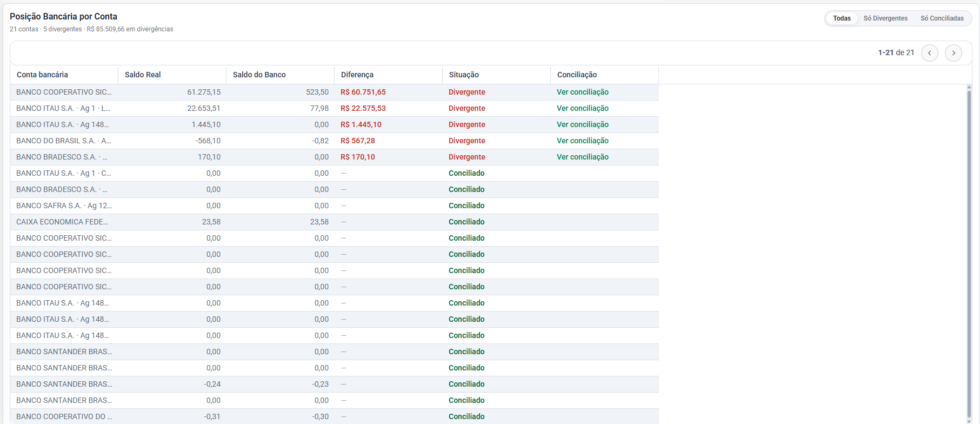
Task: Open Ver conciliação for Banco do Brasil row
Action: click(583, 141)
